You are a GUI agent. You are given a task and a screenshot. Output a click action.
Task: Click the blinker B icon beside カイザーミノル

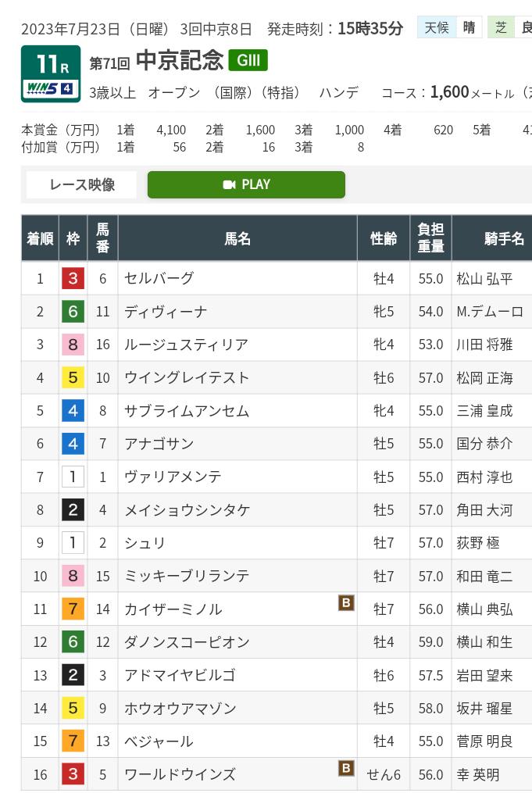(346, 602)
